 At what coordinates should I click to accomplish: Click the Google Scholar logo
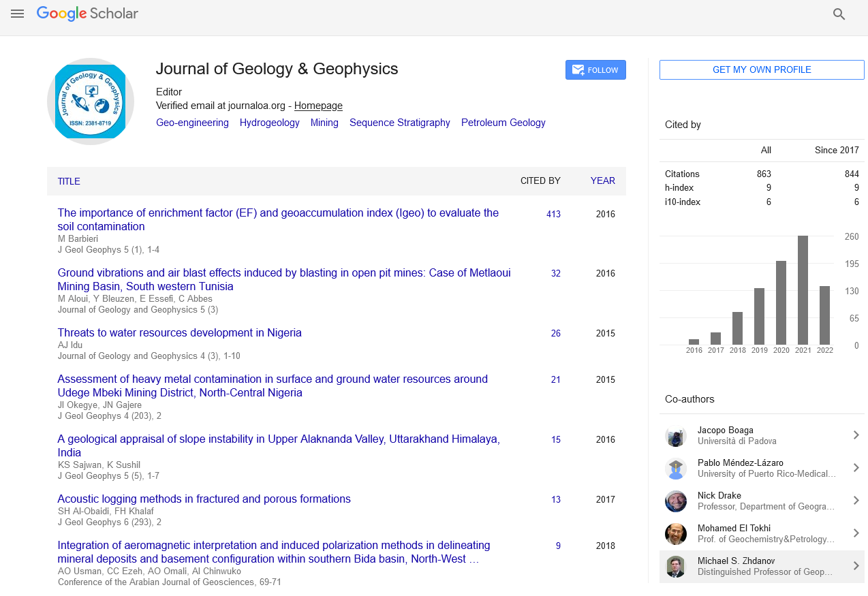click(87, 14)
